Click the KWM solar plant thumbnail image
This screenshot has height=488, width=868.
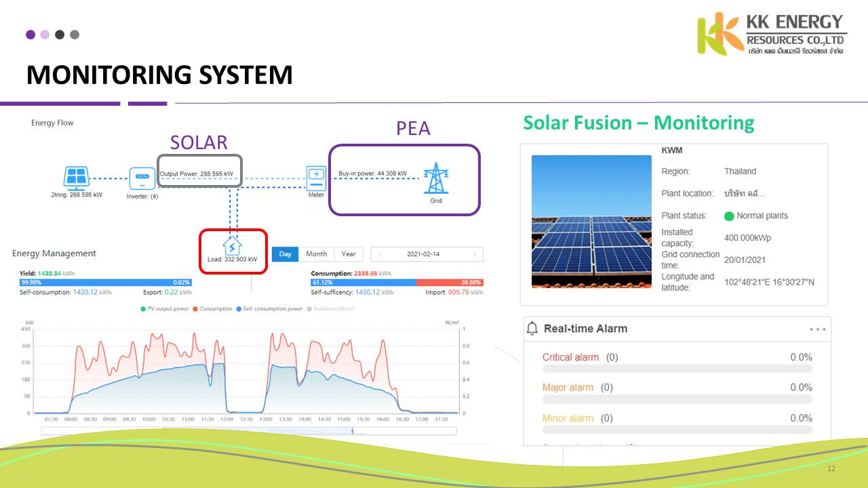(591, 222)
